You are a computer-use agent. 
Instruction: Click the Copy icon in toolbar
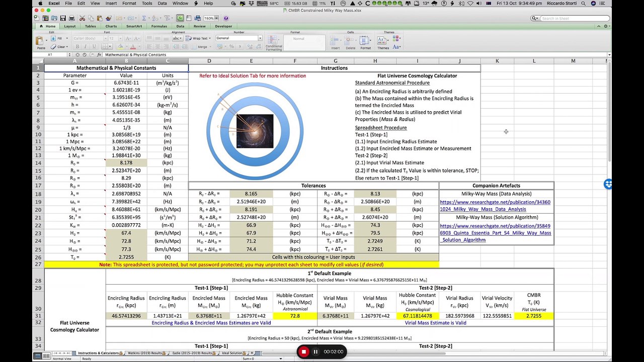point(91,18)
